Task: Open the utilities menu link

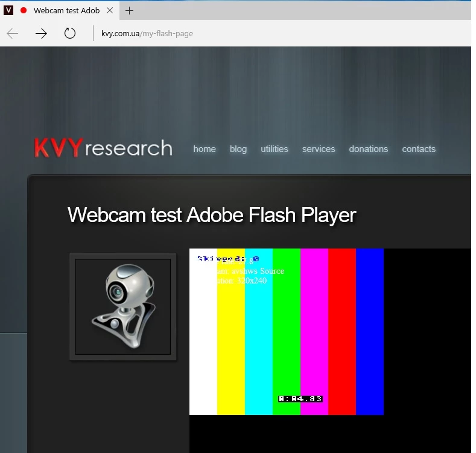Action: coord(274,149)
